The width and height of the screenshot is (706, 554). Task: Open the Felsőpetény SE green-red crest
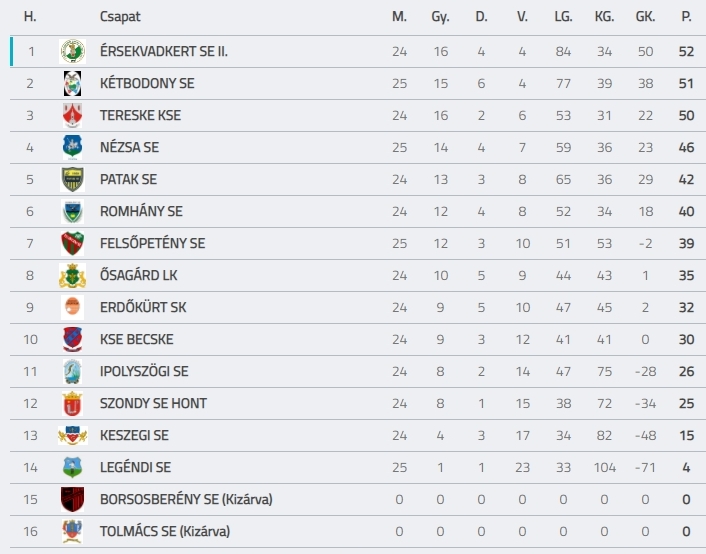(x=72, y=243)
